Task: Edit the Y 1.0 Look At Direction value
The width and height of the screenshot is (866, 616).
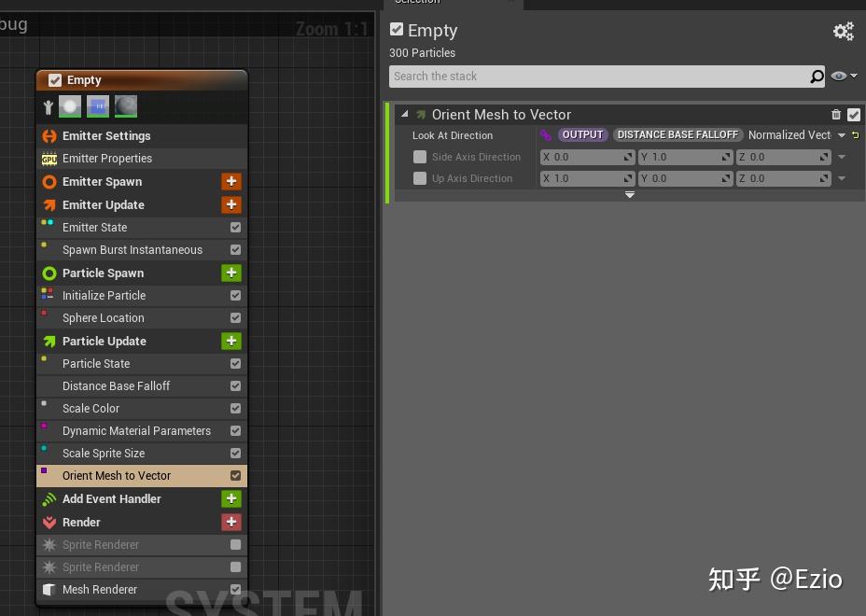Action: [x=681, y=156]
